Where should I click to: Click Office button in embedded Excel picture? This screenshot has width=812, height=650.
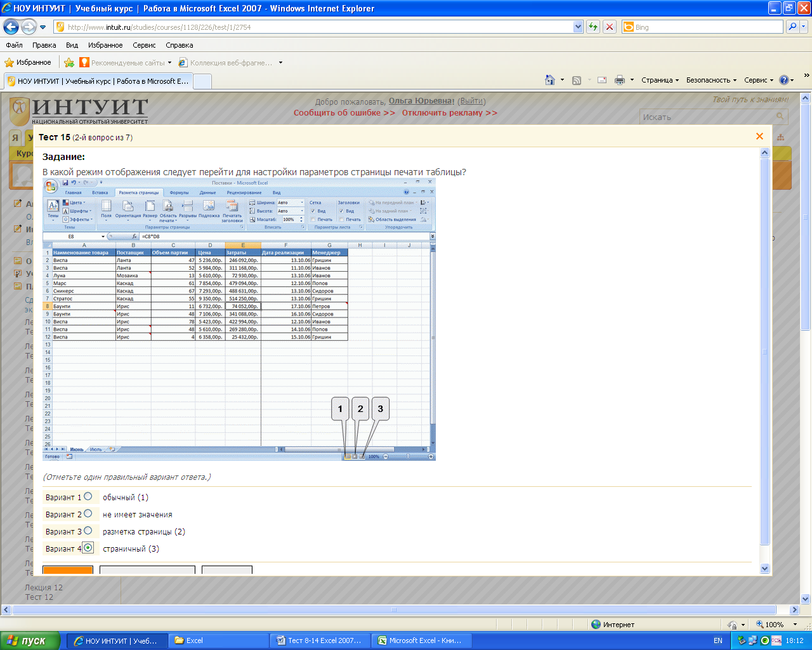51,186
